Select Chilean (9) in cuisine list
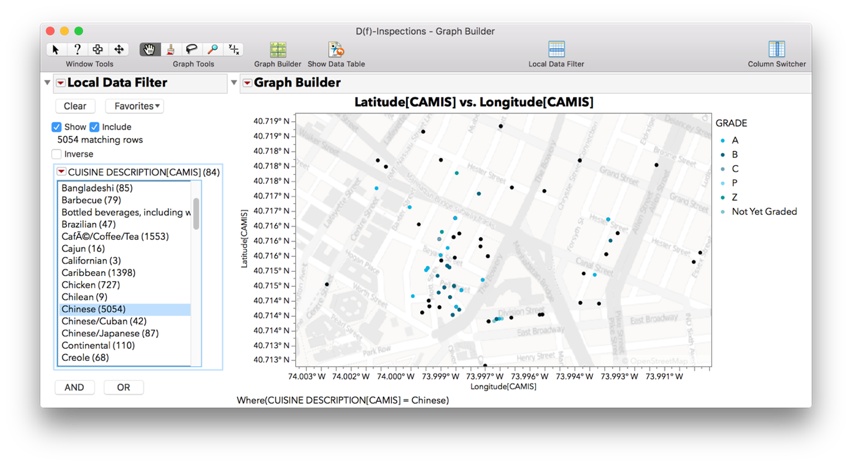Screen dimensions: 852x465 pyautogui.click(x=124, y=297)
